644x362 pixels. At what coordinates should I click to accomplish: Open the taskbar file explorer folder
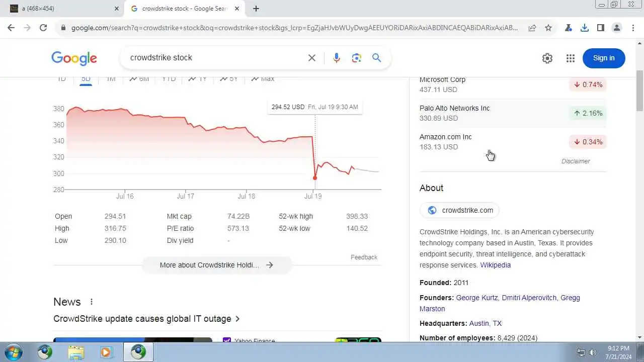point(76,352)
